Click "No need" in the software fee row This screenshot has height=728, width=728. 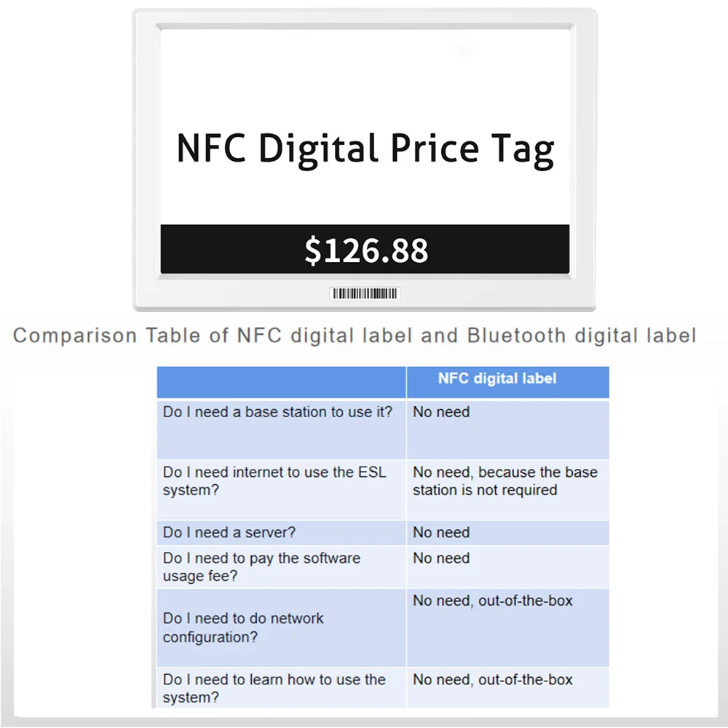441,558
